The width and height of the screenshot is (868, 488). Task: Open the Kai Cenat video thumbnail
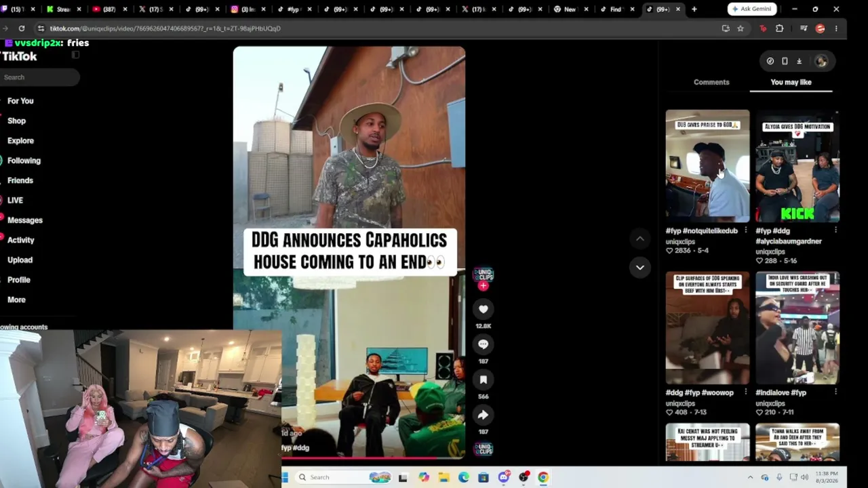[x=707, y=443]
